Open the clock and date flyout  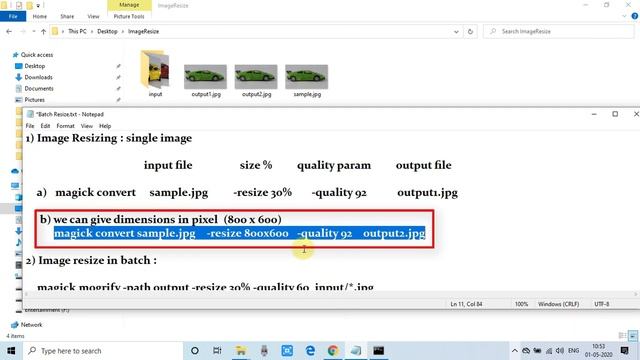(x=599, y=351)
